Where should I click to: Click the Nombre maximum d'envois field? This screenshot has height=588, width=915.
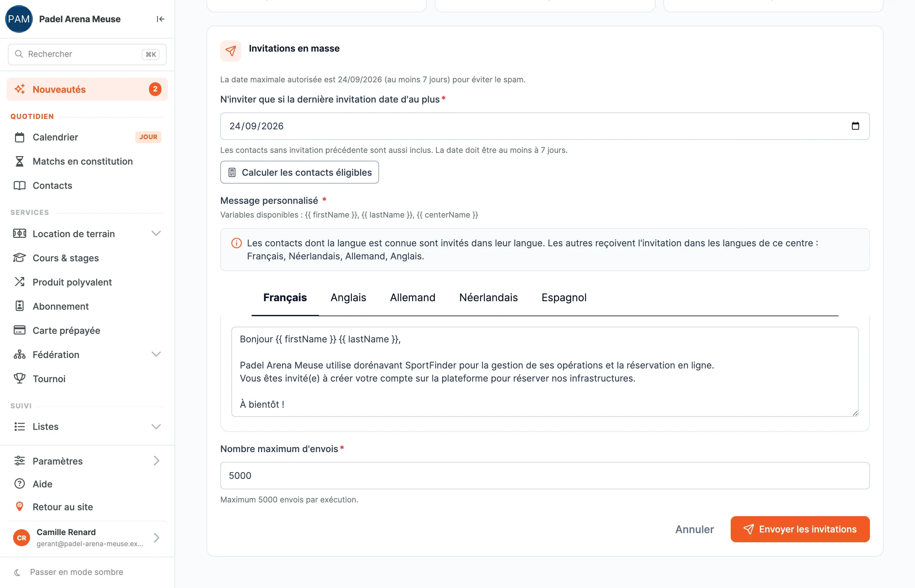coord(545,475)
